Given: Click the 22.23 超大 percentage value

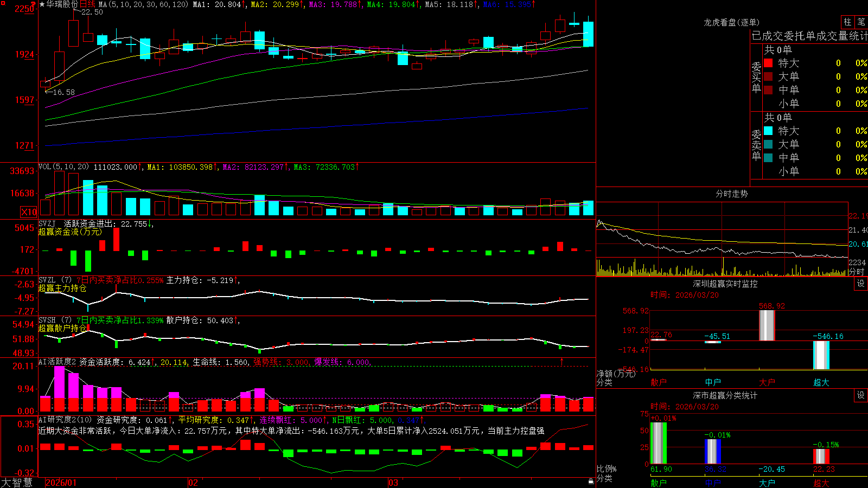Looking at the screenshot, I should click(x=824, y=469).
